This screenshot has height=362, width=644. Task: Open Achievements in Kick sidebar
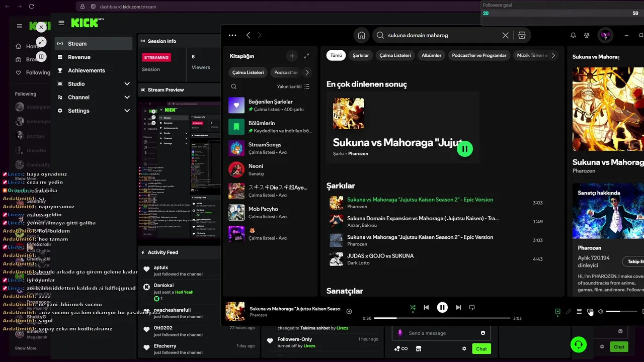pyautogui.click(x=94, y=70)
